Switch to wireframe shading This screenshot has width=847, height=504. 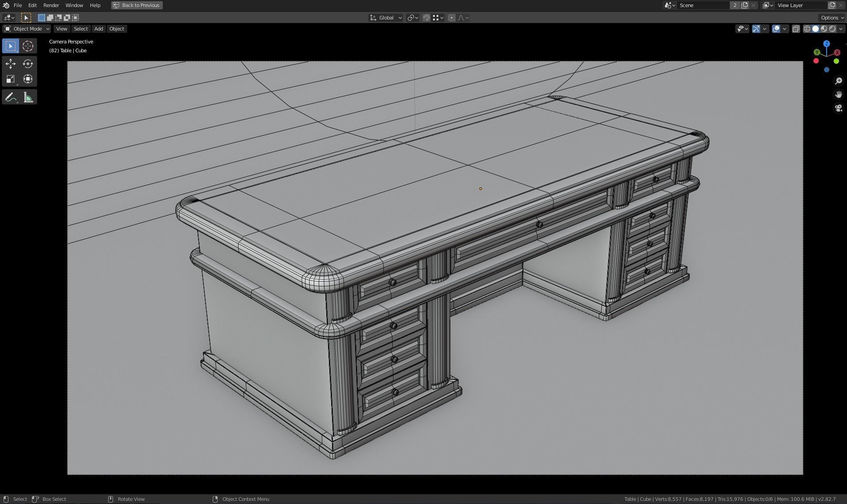(807, 29)
